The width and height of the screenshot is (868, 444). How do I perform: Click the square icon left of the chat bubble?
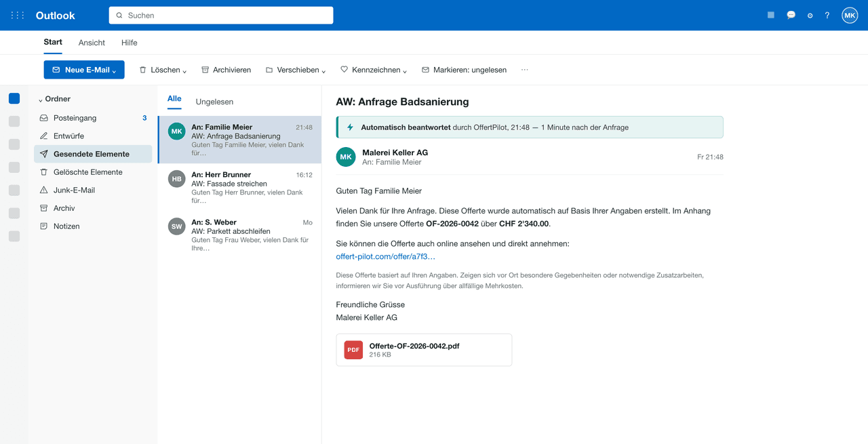(x=771, y=15)
